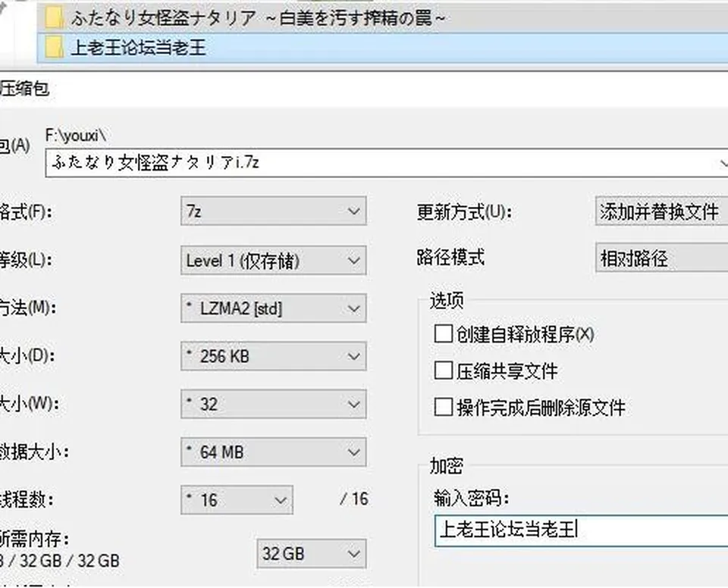This screenshot has width=728, height=588.
Task: Click the folder icon beside ふたなり女怪盗ナタリア
Action: point(54,18)
